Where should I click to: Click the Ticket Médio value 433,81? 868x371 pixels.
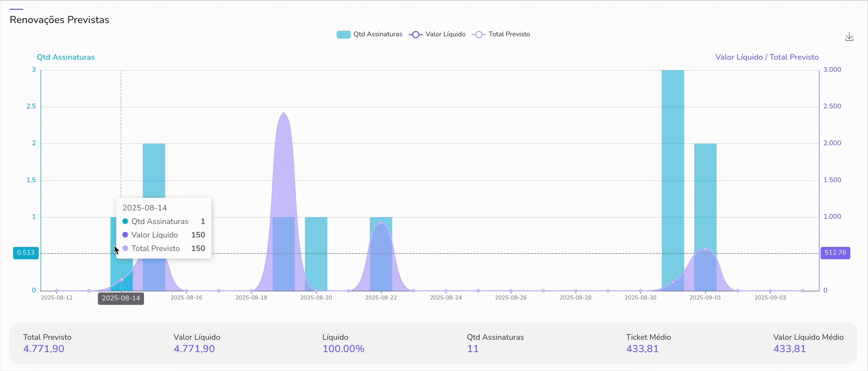[x=642, y=349]
